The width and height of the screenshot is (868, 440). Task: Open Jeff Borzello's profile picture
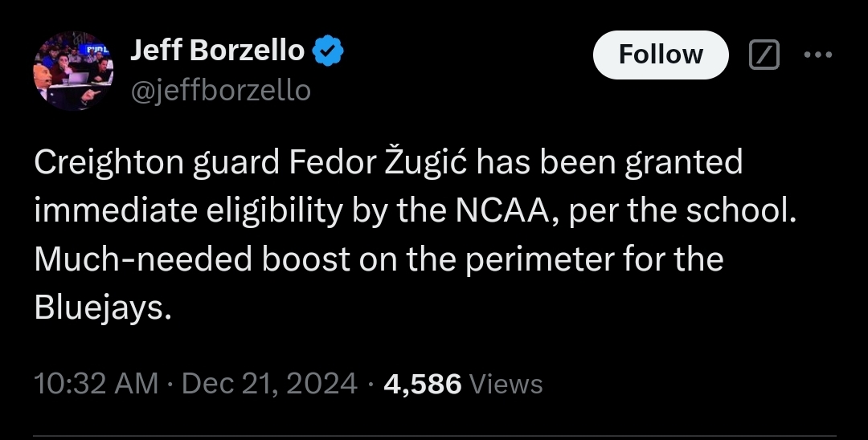74,71
